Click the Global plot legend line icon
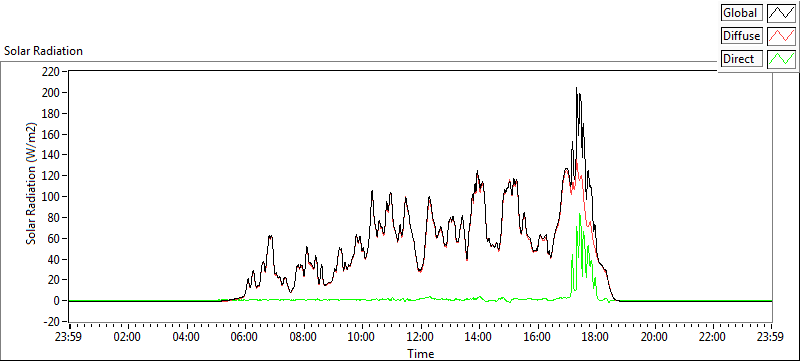 781,13
